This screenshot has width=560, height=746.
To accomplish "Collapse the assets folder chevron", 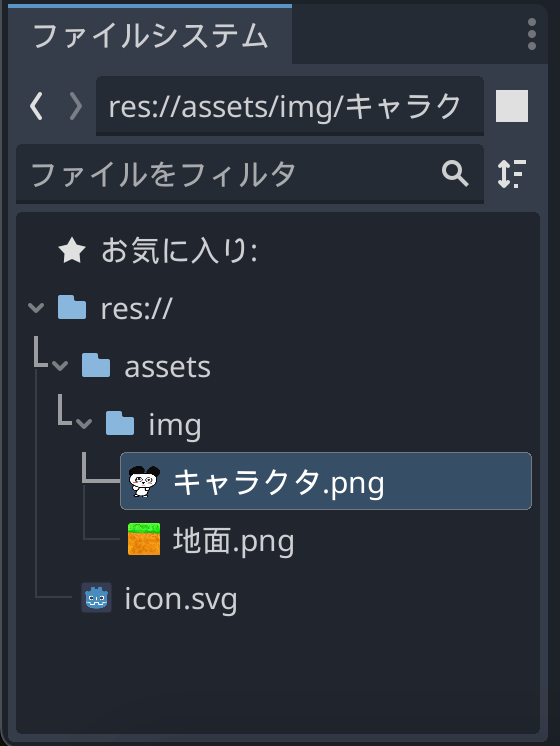I will click(x=60, y=366).
